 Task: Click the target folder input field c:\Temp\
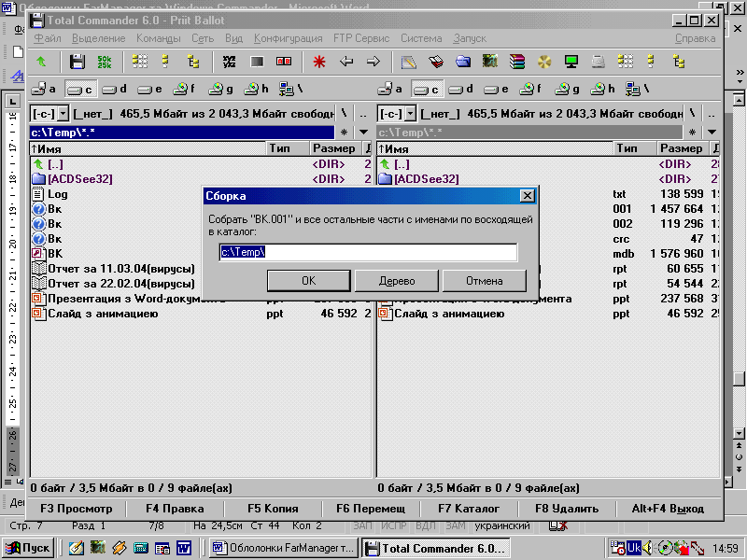(x=368, y=252)
